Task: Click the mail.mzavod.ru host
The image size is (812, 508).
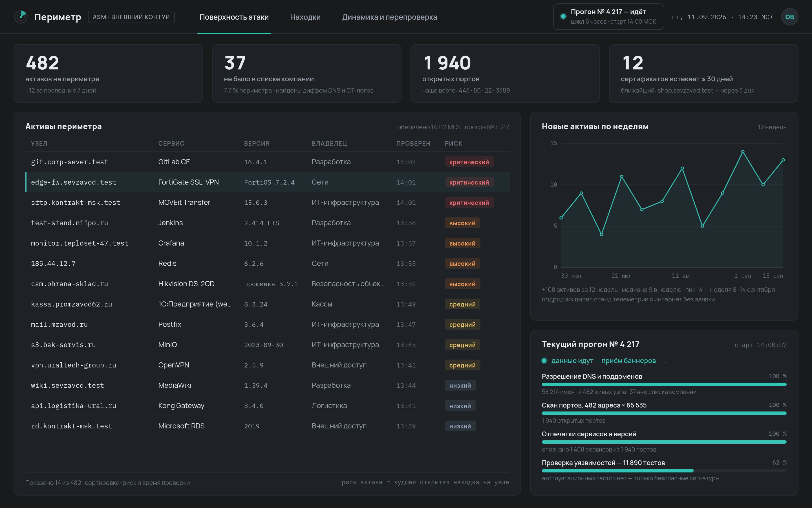Action: [59, 325]
